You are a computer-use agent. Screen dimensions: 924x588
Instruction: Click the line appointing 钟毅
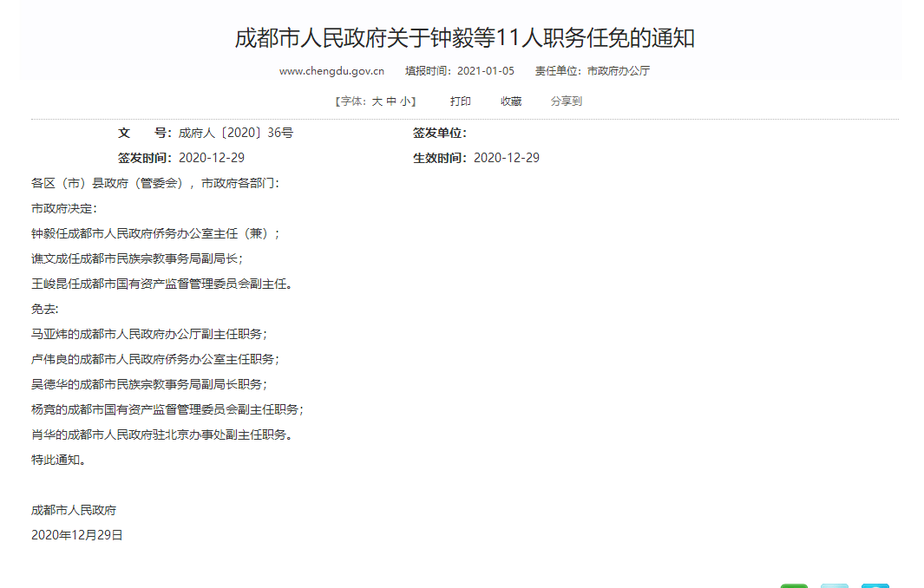tap(155, 233)
